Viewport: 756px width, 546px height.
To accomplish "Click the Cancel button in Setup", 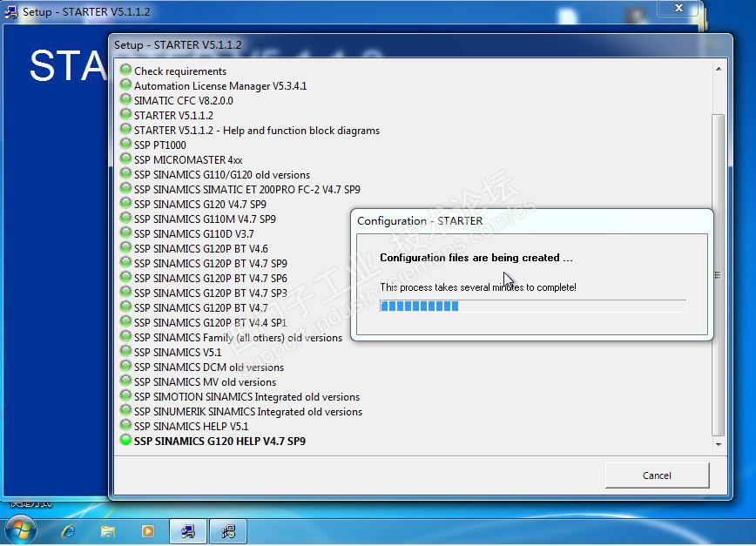I will click(x=657, y=475).
